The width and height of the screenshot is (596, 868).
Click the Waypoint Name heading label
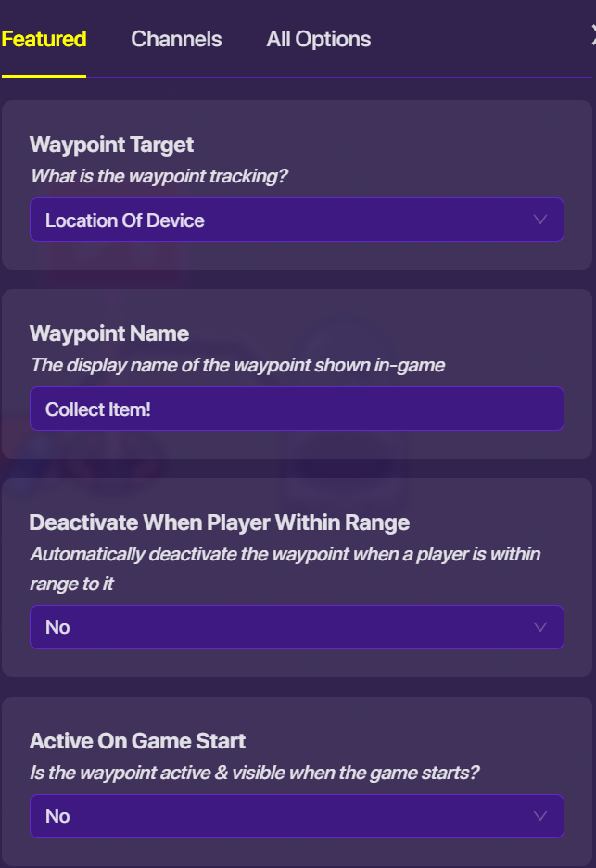[109, 333]
